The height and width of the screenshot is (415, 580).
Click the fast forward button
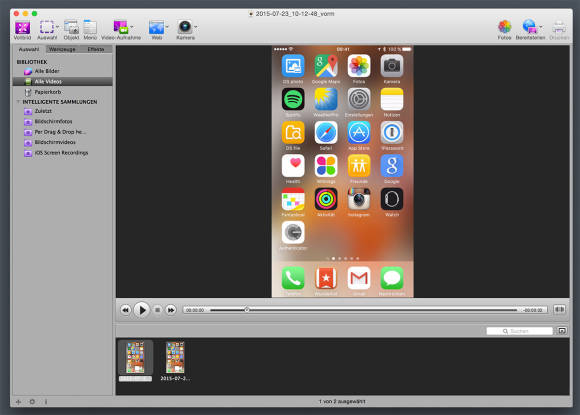click(171, 310)
